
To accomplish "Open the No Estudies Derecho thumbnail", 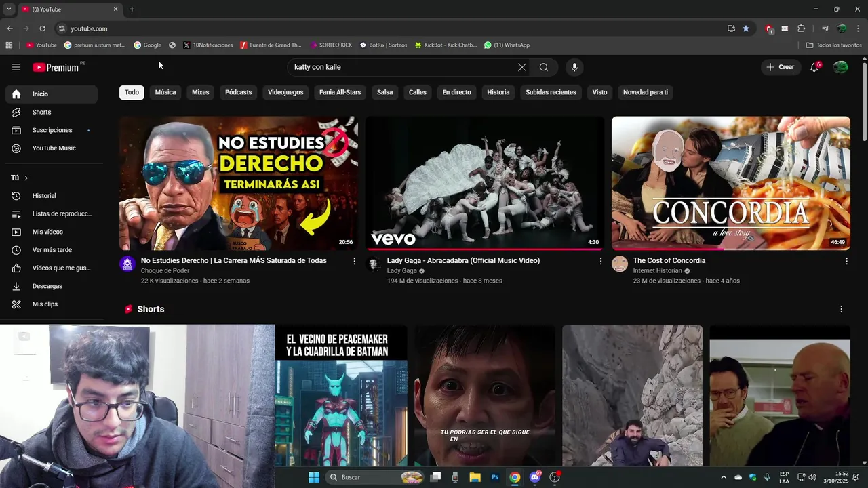I will coord(239,183).
